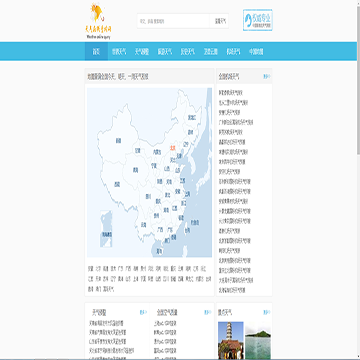Open the blue 权威专业 banner
The image size is (360, 360).
258,20
